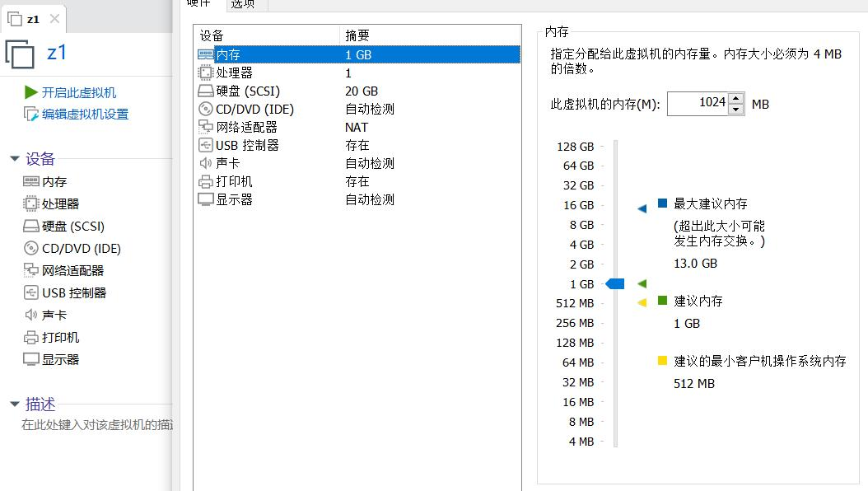Decrease memory with spinner down arrow
Screen dimensions: 868x491
[736, 109]
